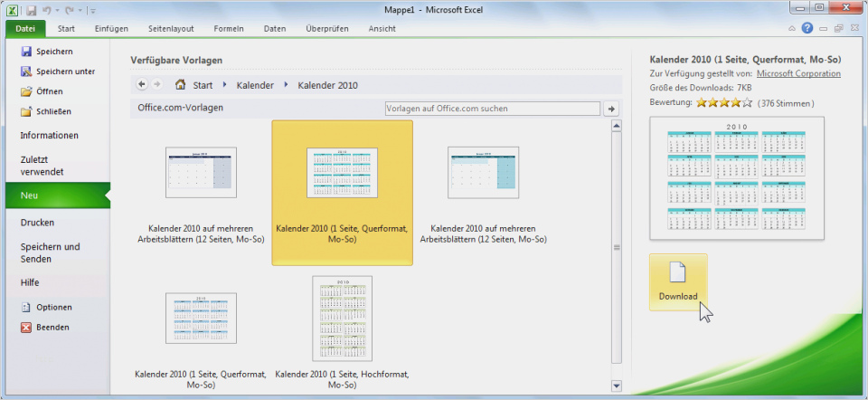This screenshot has height=400, width=868.
Task: Select the Neu section
Action: pos(58,195)
